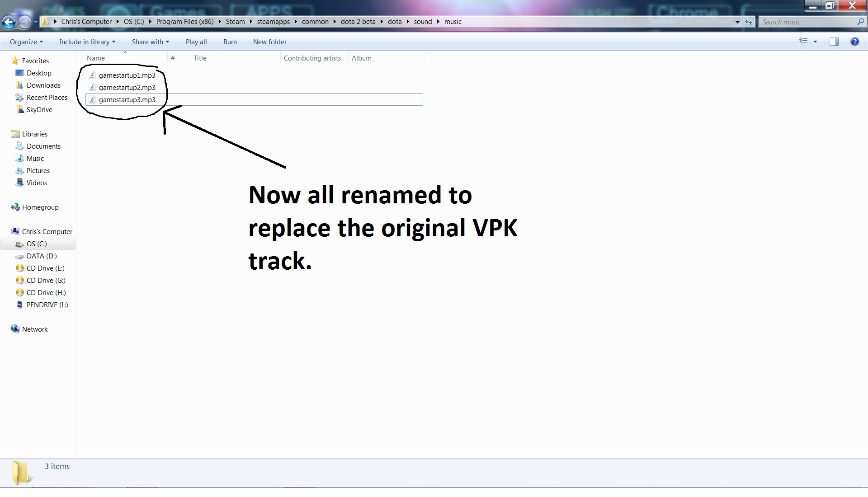
Task: Click the refresh icon beside address bar
Action: tap(749, 22)
